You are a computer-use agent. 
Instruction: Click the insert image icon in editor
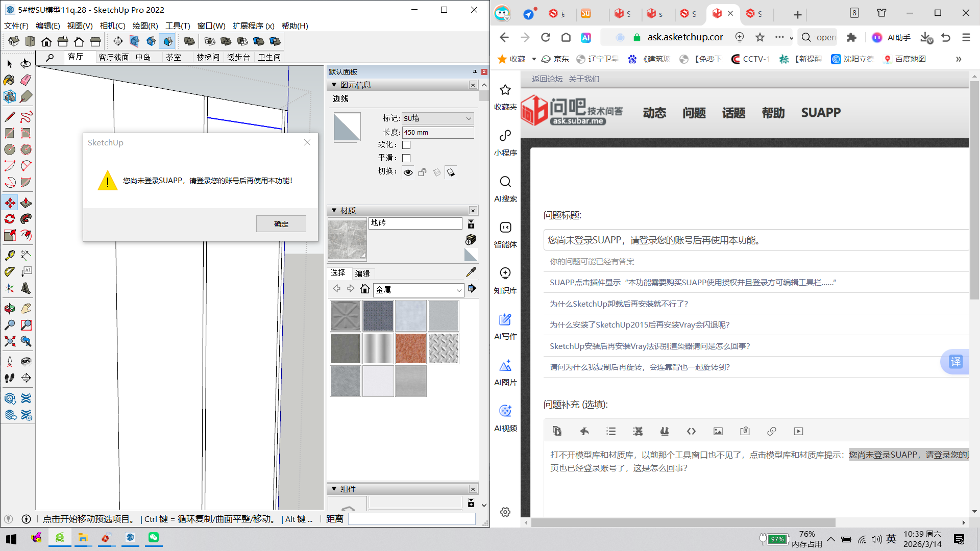coord(718,432)
